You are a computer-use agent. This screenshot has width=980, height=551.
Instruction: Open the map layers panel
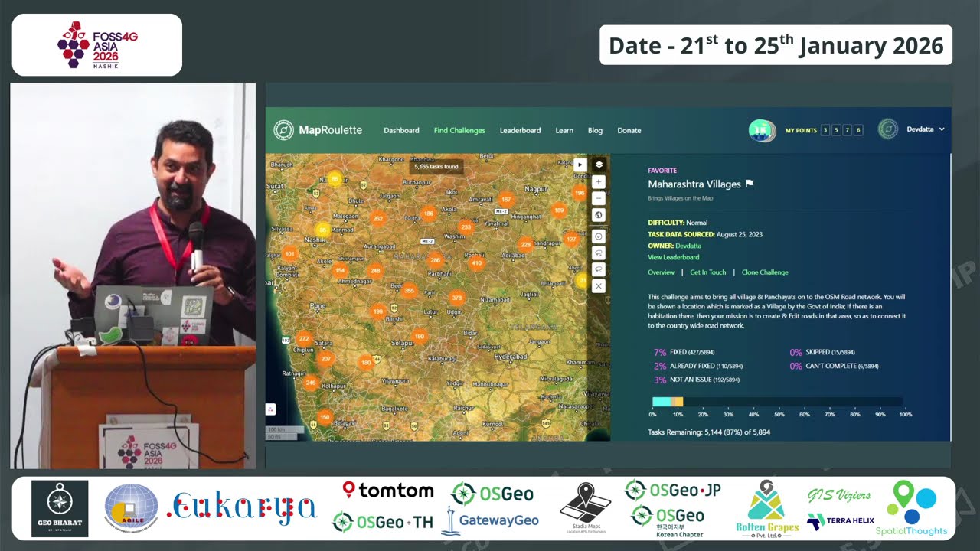pyautogui.click(x=599, y=165)
